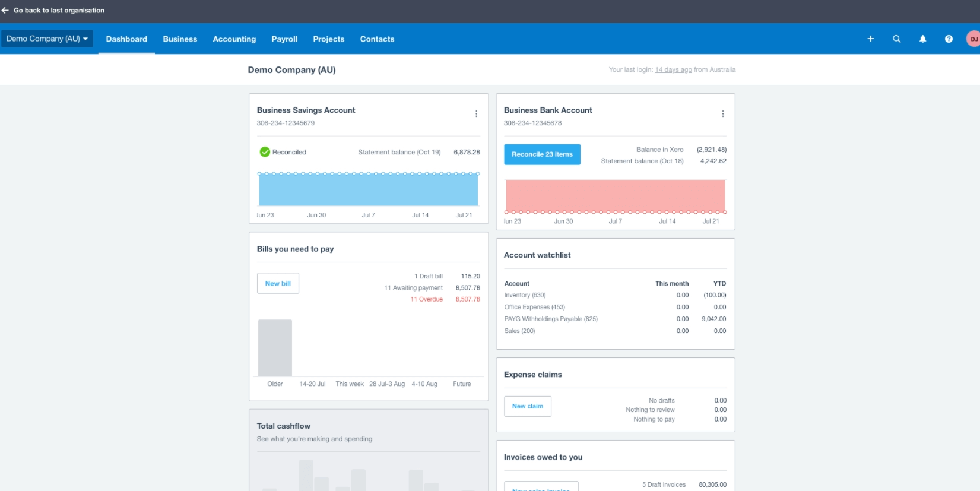Viewport: 980px width, 491px height.
Task: Click the No drafts claims text
Action: coord(661,401)
